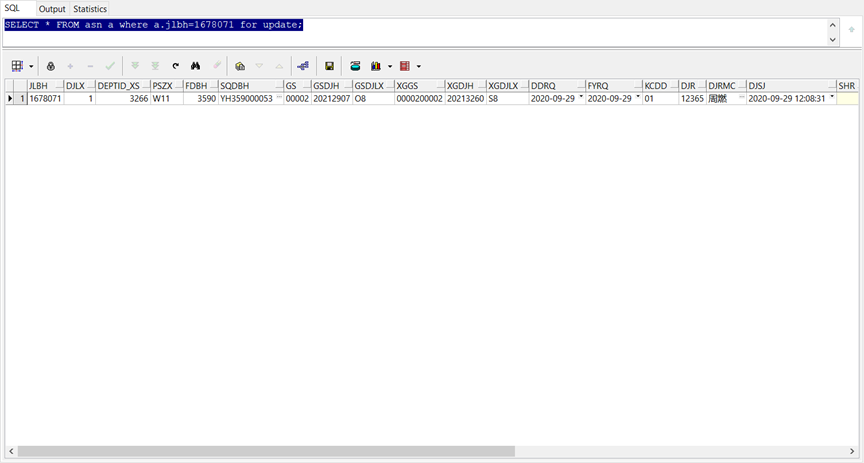Click the ellipsis button in the SQDBH cell

[279, 98]
